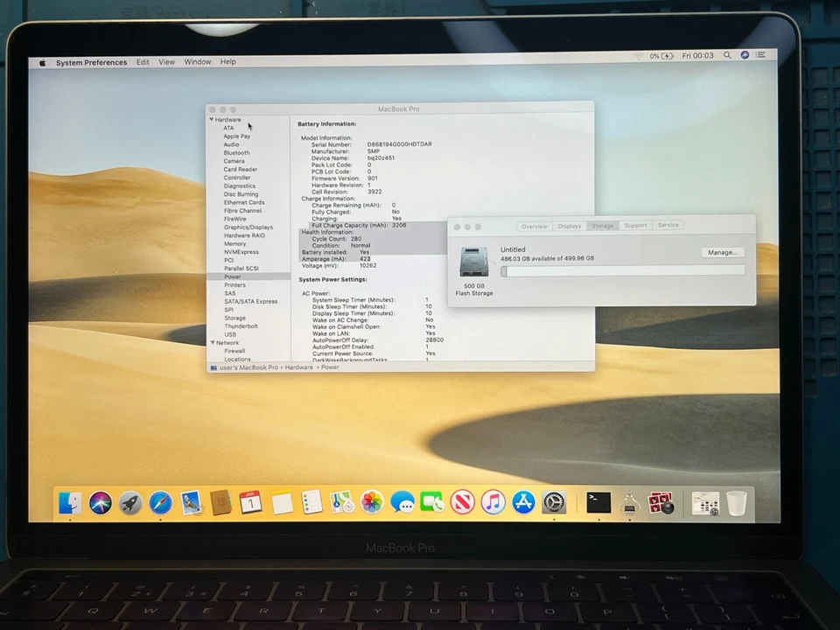Open Window menu

click(x=198, y=61)
